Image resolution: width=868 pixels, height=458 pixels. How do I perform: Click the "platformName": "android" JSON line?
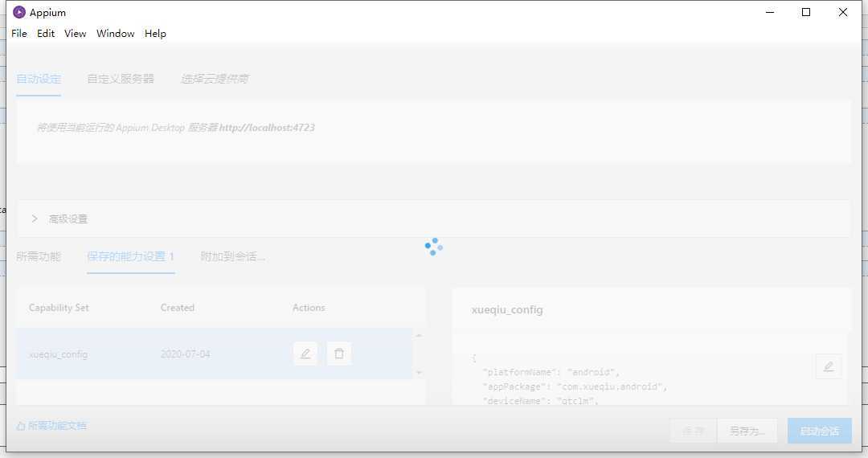(551, 372)
